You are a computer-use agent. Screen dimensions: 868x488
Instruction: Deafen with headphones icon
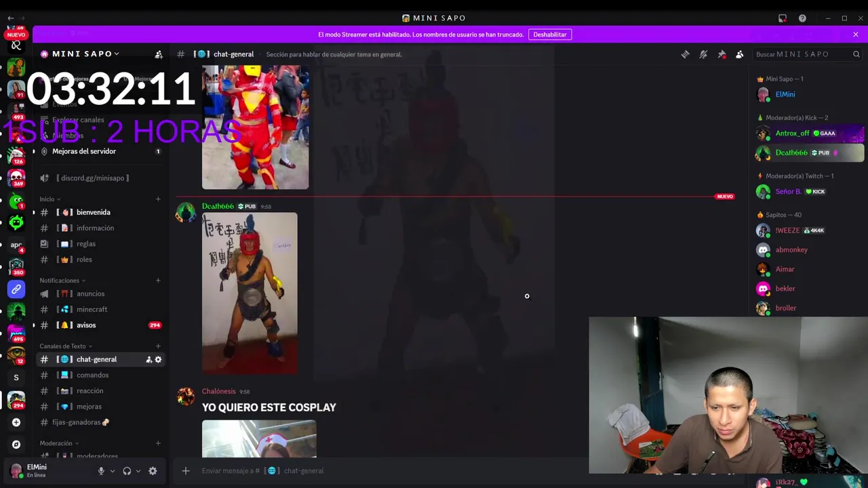point(127,471)
